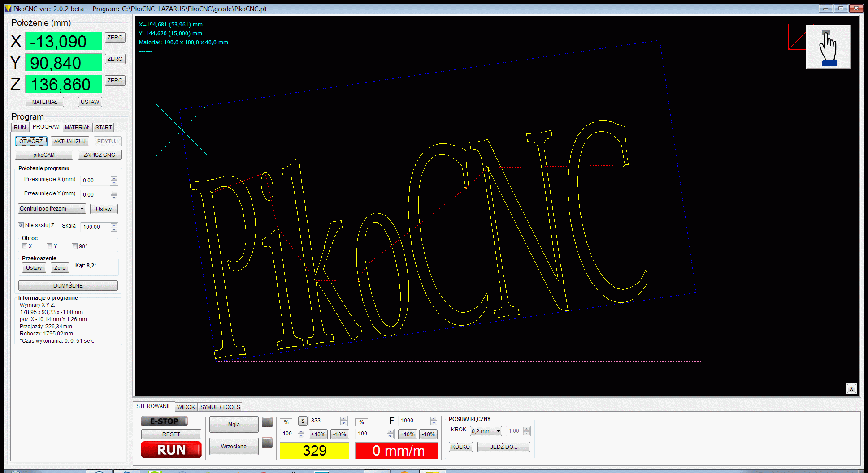Image resolution: width=868 pixels, height=473 pixels.
Task: Click the RESET button
Action: tap(171, 434)
